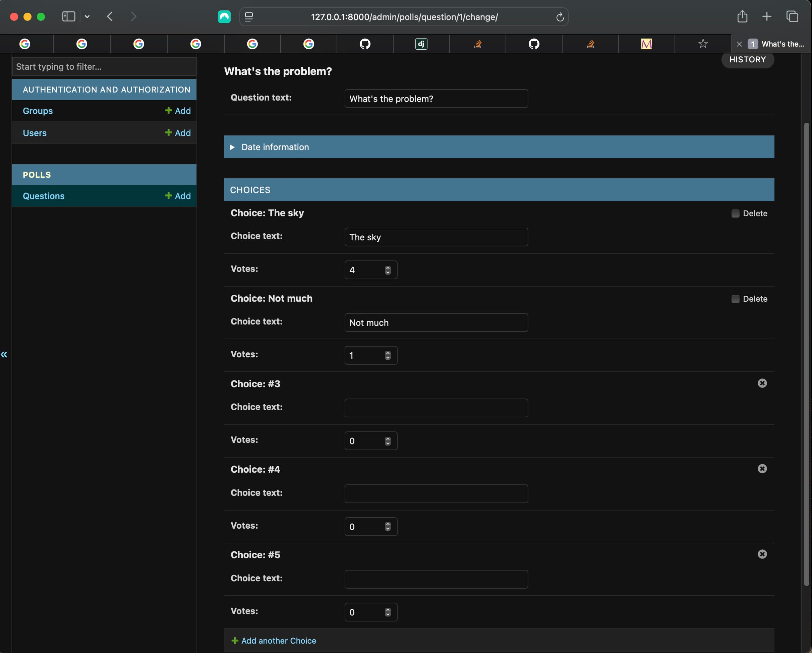This screenshot has width=812, height=653.
Task: Open the Groups link
Action: [x=38, y=111]
